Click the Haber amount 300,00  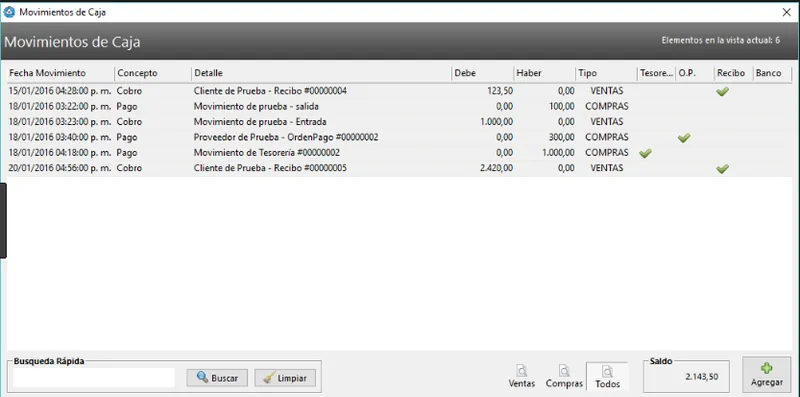coord(561,137)
